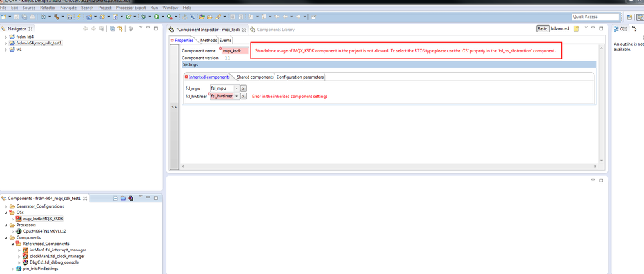Select Cpu:MK64FN1M0VLL12 tree item

point(41,231)
